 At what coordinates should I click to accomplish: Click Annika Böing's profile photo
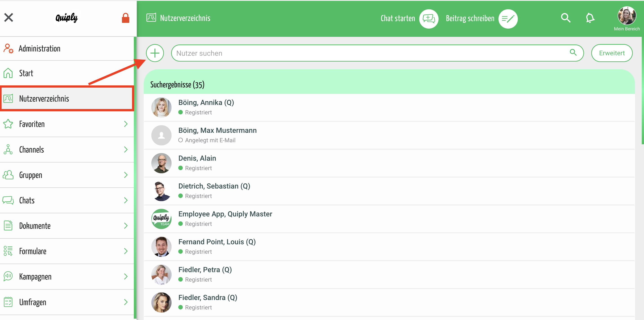pos(161,107)
